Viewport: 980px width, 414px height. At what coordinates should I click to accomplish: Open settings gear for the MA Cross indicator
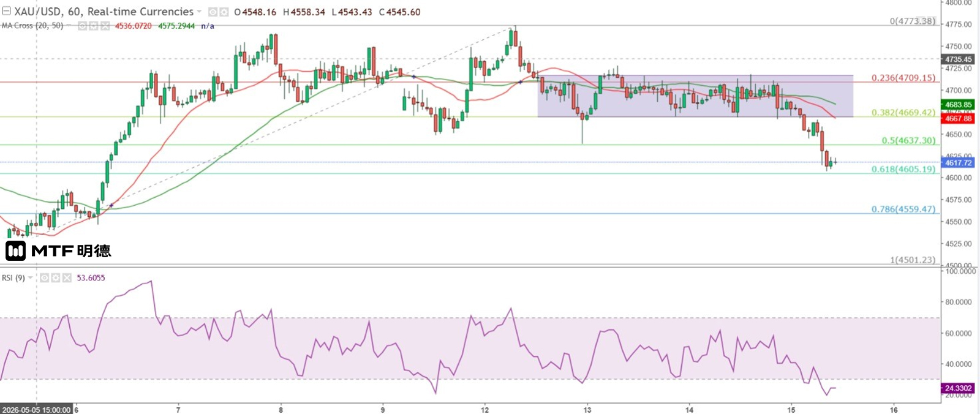tap(93, 26)
